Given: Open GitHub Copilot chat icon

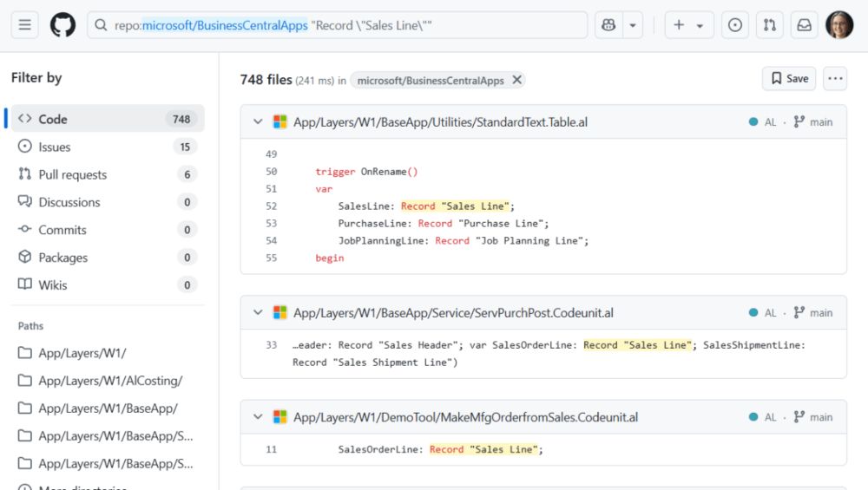Looking at the screenshot, I should pyautogui.click(x=608, y=25).
